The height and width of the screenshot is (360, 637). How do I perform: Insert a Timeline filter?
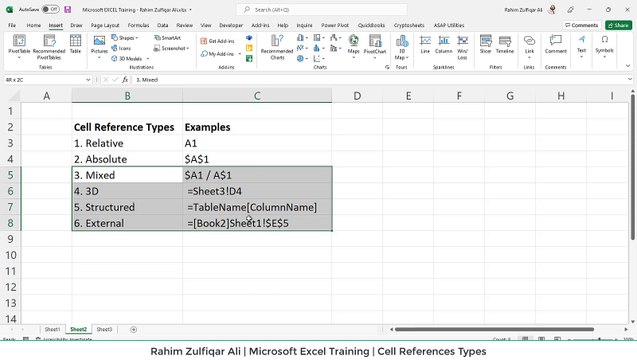click(505, 44)
